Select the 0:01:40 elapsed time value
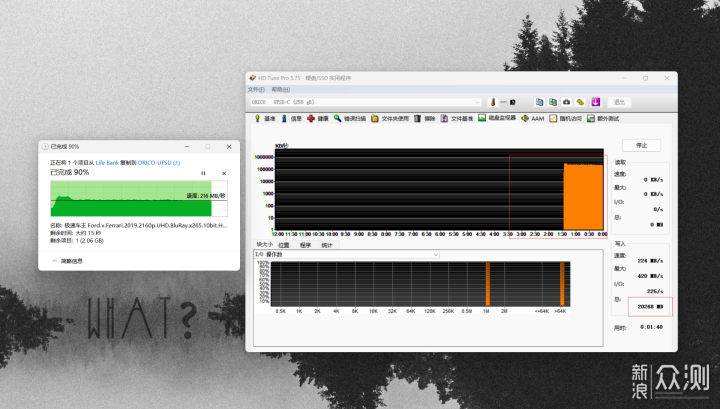Viewport: 720px width, 409px height. coord(652,327)
